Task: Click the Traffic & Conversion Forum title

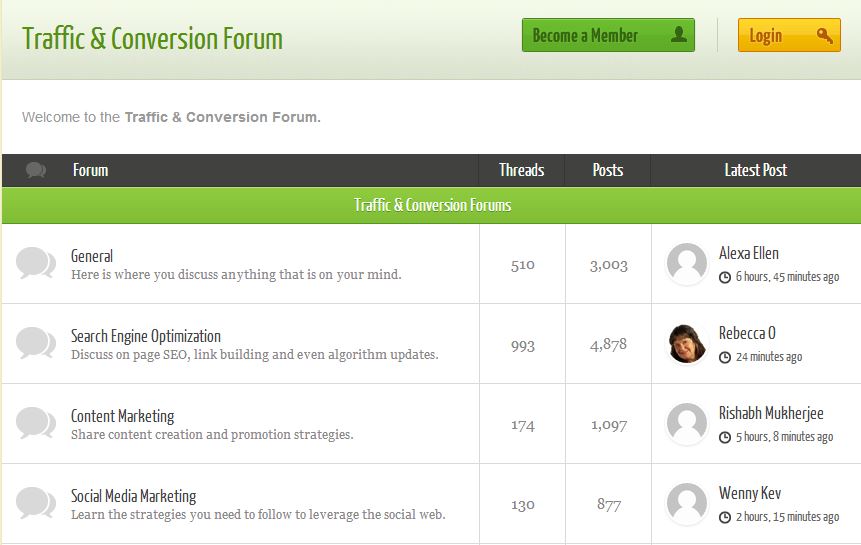Action: [x=152, y=39]
